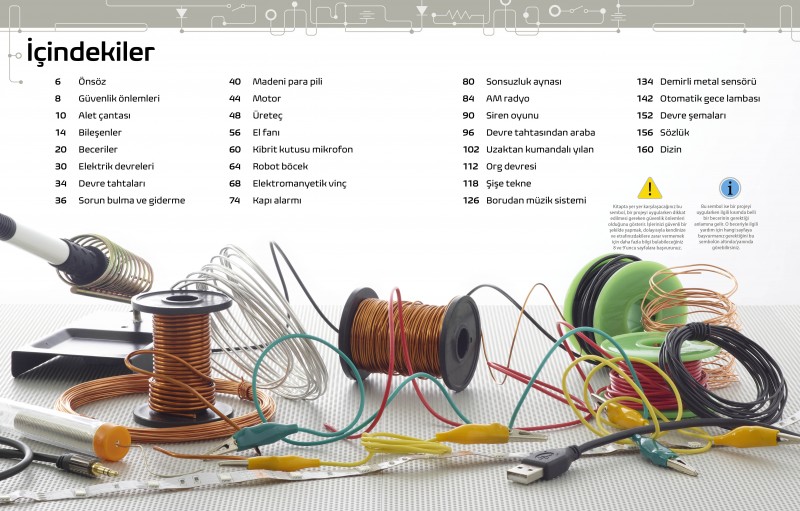The height and width of the screenshot is (511, 800).
Task: Select the "Güvenlik önlemleri" entry
Action: tap(119, 98)
